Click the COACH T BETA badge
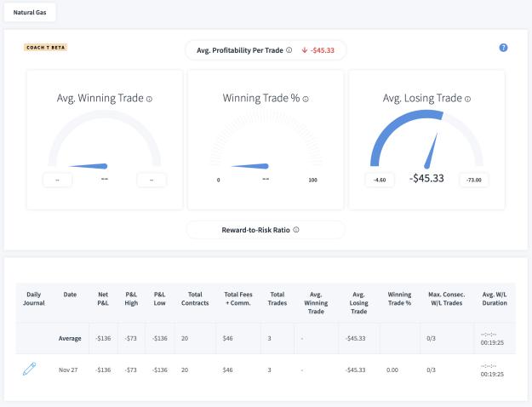Image resolution: width=532 pixels, height=407 pixels. click(45, 48)
